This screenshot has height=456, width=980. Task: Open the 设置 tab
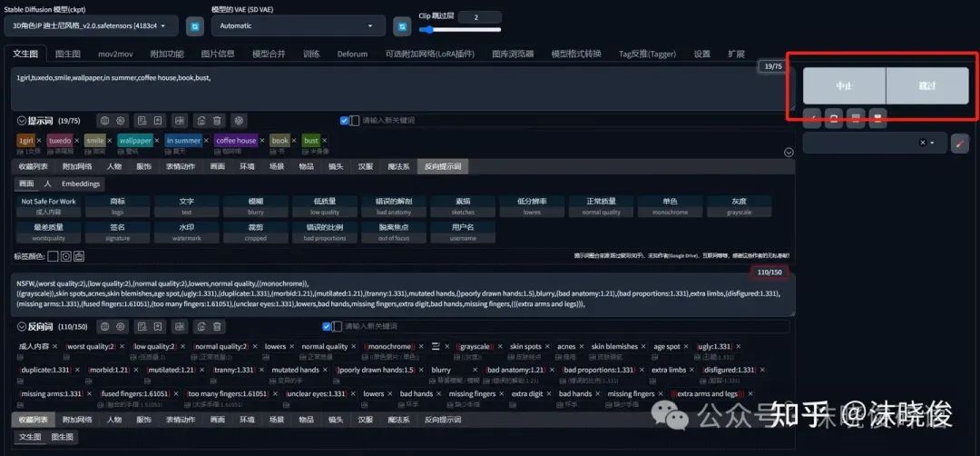701,54
